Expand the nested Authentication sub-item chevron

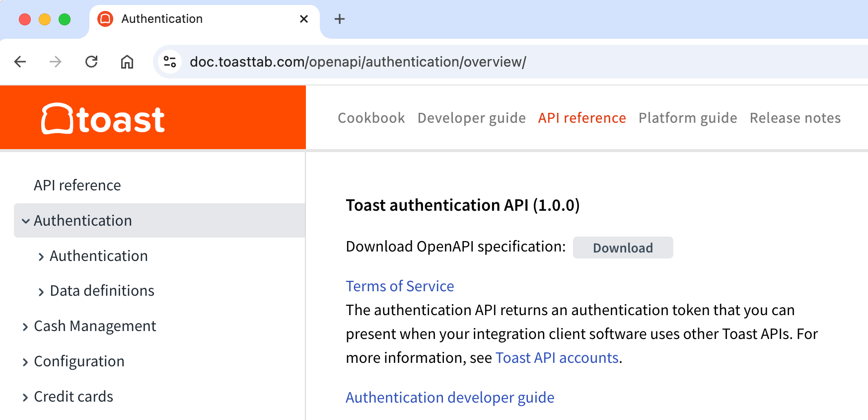click(41, 256)
